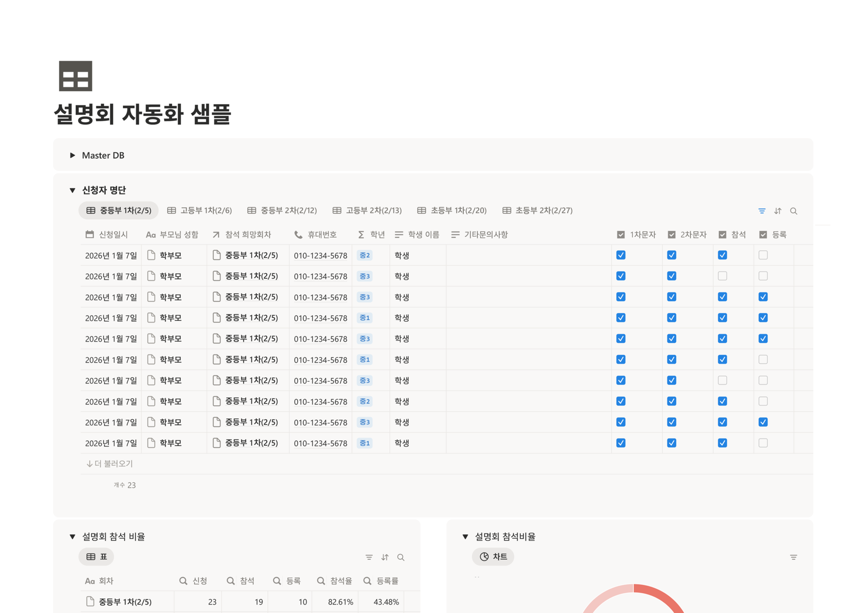Select the 중2 grade tag in first row
The image size is (868, 613).
tap(364, 255)
